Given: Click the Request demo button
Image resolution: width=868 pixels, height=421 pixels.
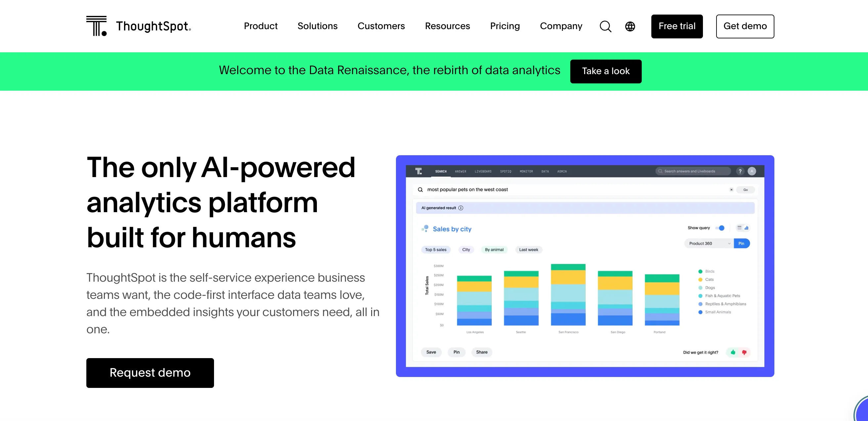Looking at the screenshot, I should pos(150,373).
